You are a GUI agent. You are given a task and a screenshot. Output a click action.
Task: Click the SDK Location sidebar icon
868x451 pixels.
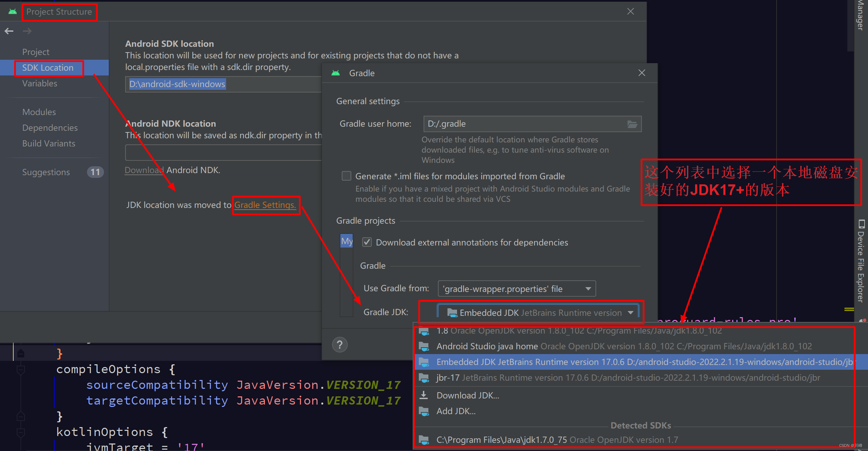click(48, 68)
